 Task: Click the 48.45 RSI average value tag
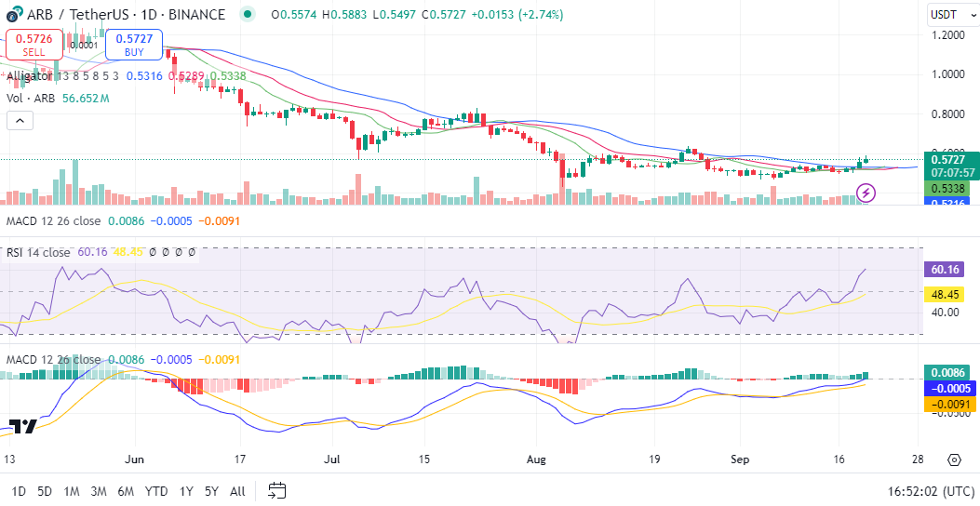(944, 294)
